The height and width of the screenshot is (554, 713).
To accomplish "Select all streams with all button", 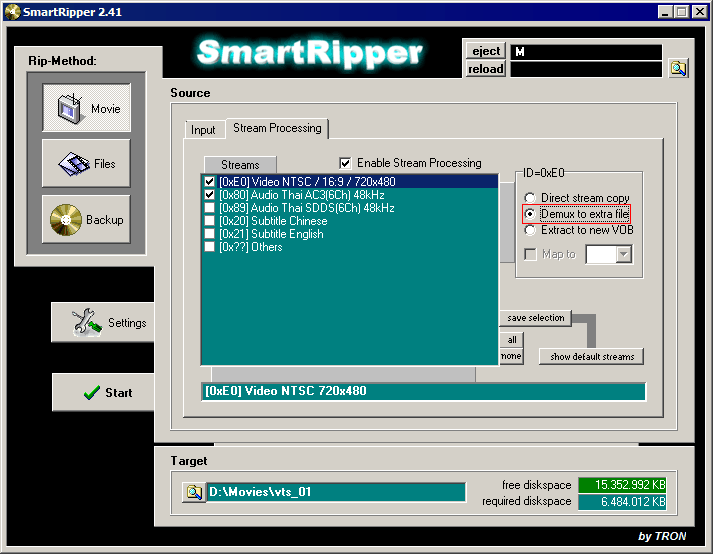I will 512,340.
